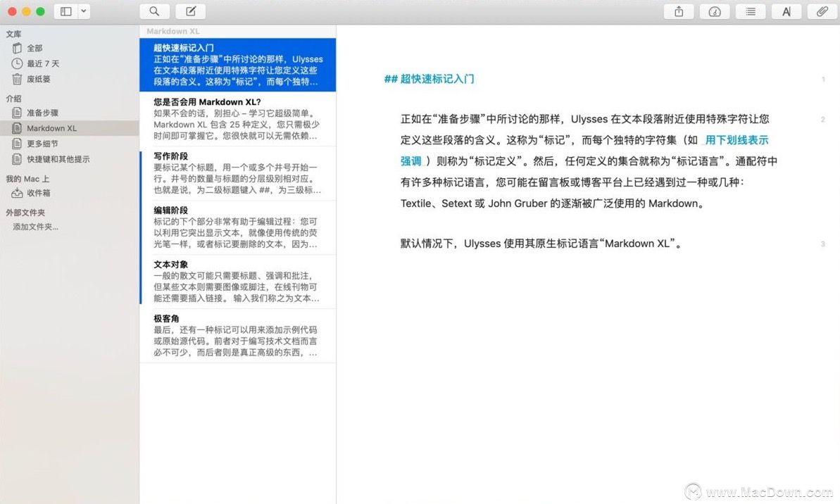Open the statistics goal gauge icon

click(715, 11)
